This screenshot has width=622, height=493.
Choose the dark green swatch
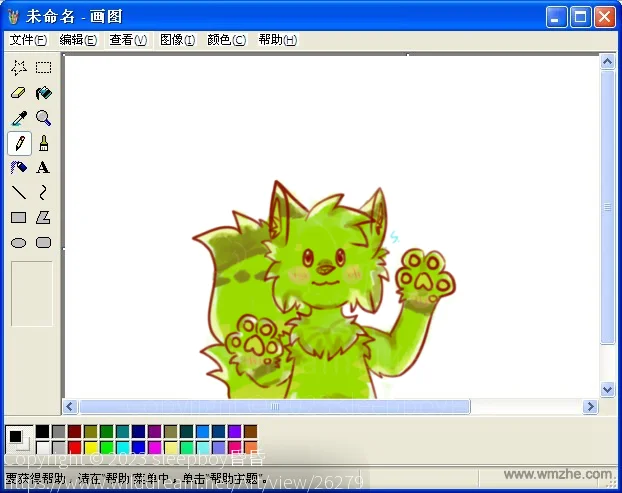pos(107,432)
